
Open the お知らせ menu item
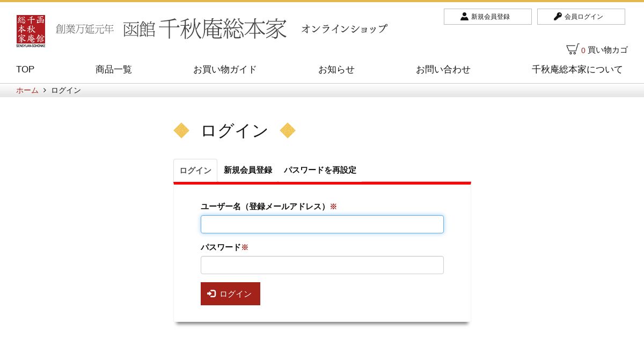[x=336, y=69]
